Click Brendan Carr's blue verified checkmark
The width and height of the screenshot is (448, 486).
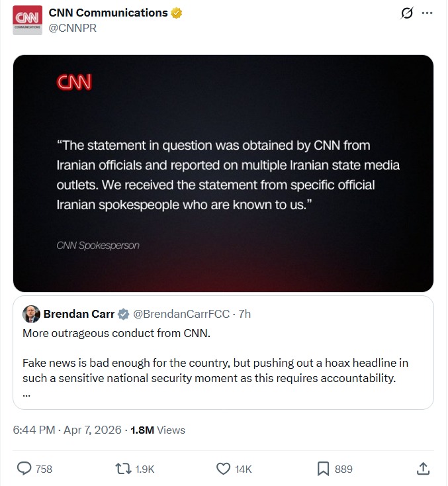tap(124, 314)
